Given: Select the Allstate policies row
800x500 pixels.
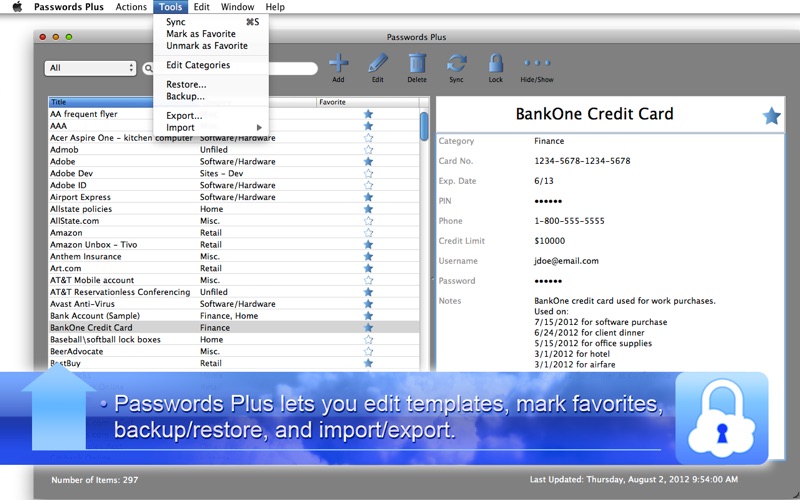Looking at the screenshot, I should pos(234,209).
